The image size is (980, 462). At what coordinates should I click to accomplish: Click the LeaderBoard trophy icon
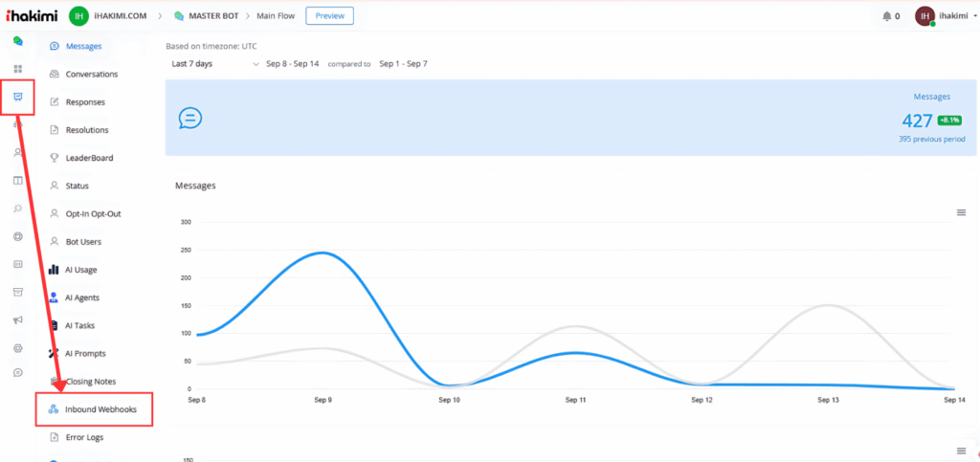(54, 158)
